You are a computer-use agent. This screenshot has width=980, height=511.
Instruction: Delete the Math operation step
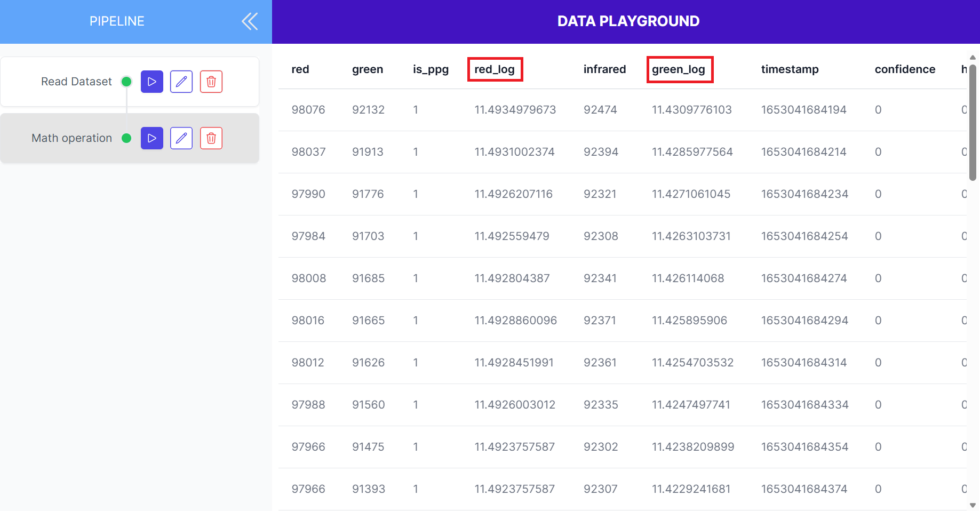[211, 138]
